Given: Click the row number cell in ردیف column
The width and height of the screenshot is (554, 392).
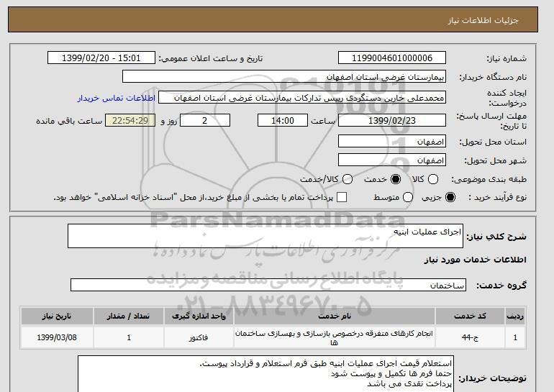Looking at the screenshot, I should point(514,337).
